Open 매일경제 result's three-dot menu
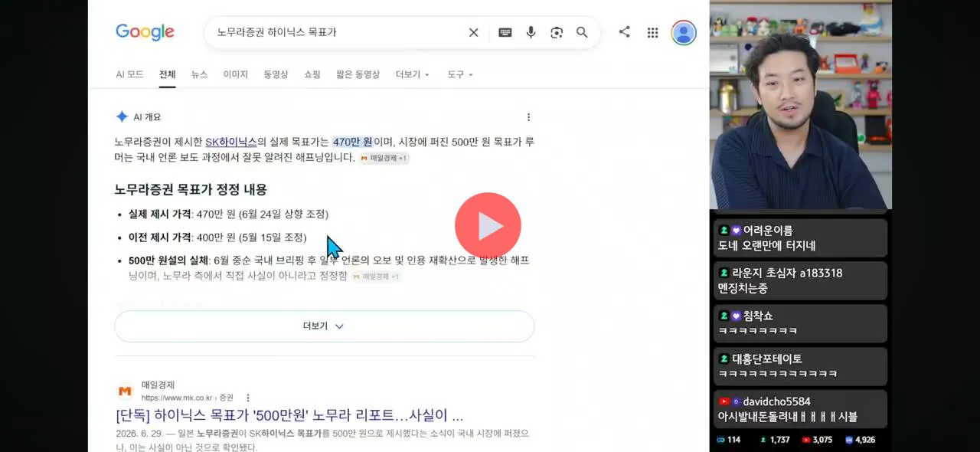The image size is (980, 452). [x=248, y=398]
